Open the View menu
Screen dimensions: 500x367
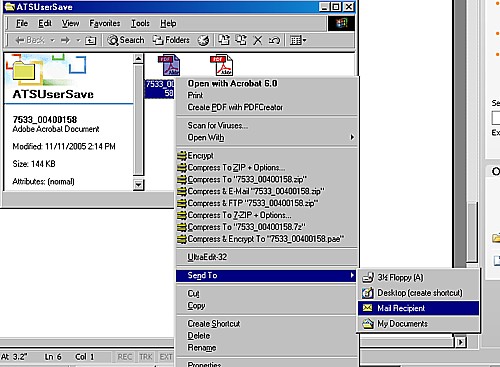(70, 23)
